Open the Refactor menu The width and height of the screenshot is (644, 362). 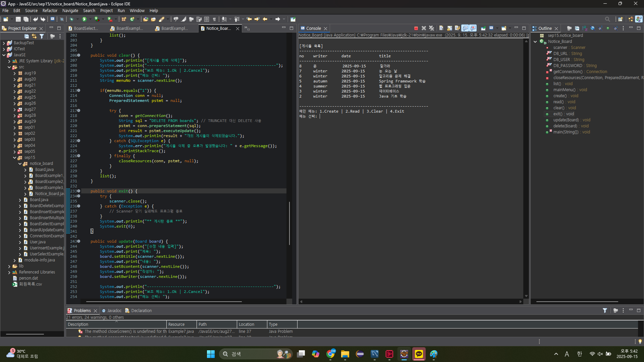[x=50, y=11]
